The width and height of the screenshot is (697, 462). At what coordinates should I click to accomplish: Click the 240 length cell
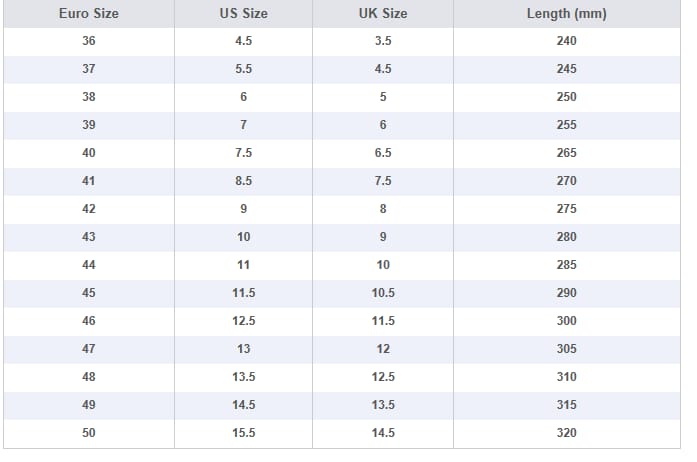pos(566,41)
